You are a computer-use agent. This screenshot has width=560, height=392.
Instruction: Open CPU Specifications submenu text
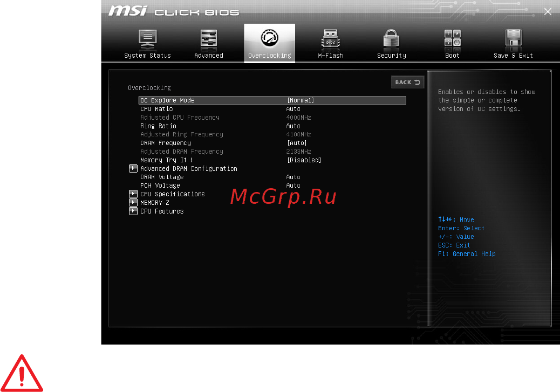tap(173, 194)
